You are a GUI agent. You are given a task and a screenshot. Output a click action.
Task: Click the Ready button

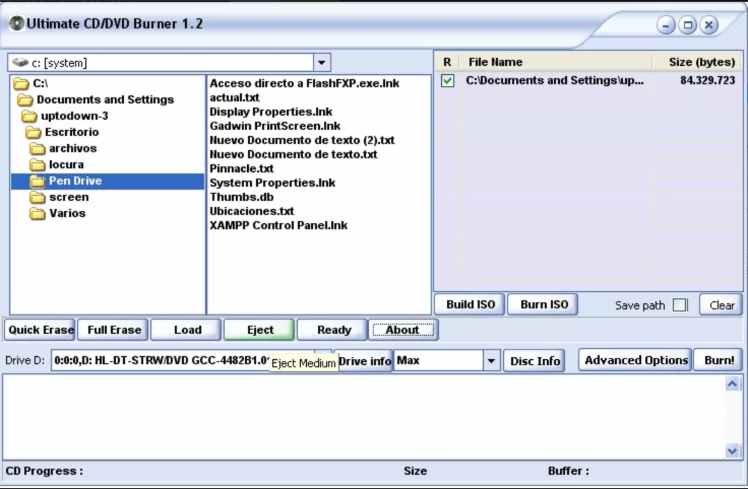(x=333, y=330)
